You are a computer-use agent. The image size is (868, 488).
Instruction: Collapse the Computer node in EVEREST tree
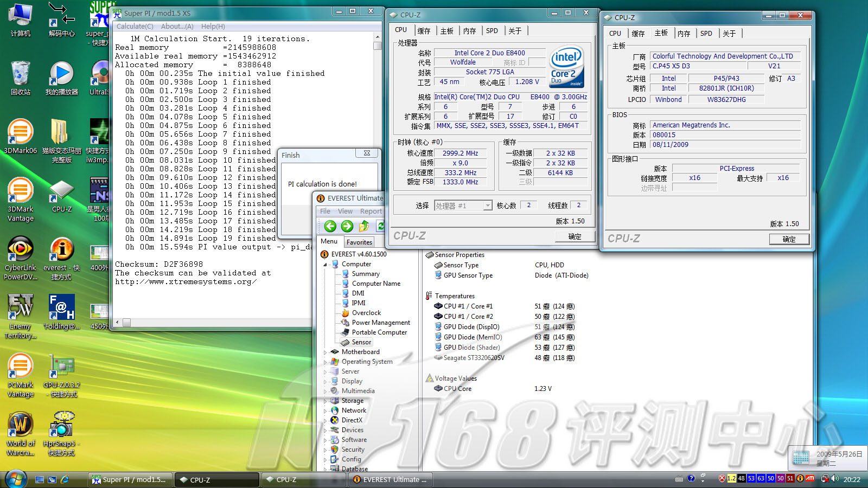point(325,265)
